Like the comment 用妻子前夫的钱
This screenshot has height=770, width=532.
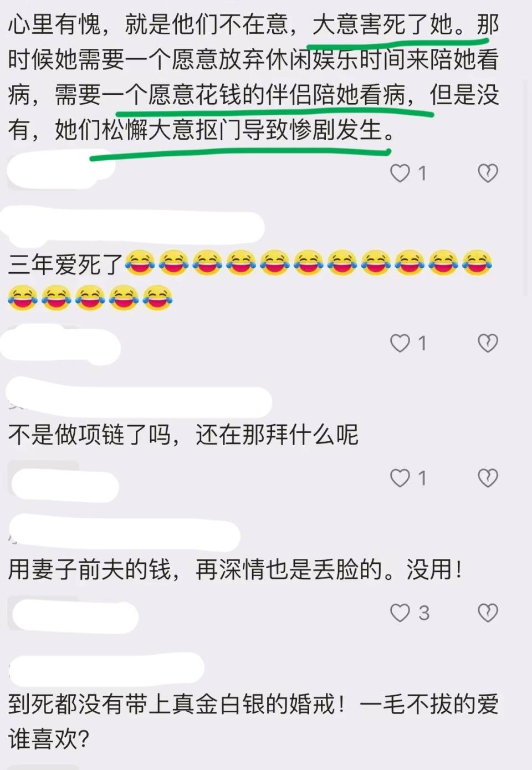(x=400, y=613)
